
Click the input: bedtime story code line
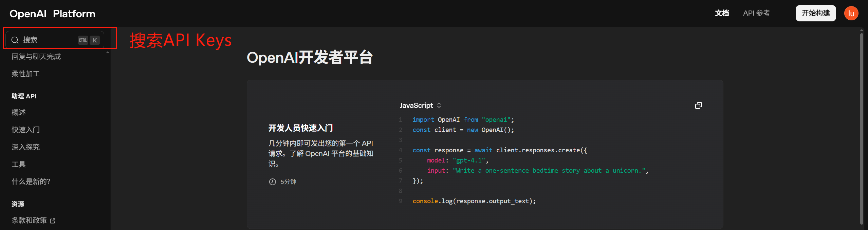[538, 171]
